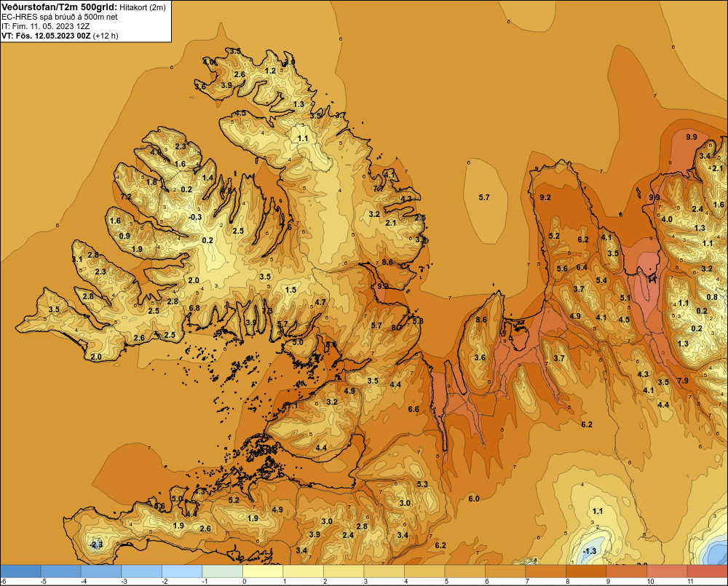Click the 8.7 temperature value
Viewport: 728px width, 586px height.
[396, 328]
